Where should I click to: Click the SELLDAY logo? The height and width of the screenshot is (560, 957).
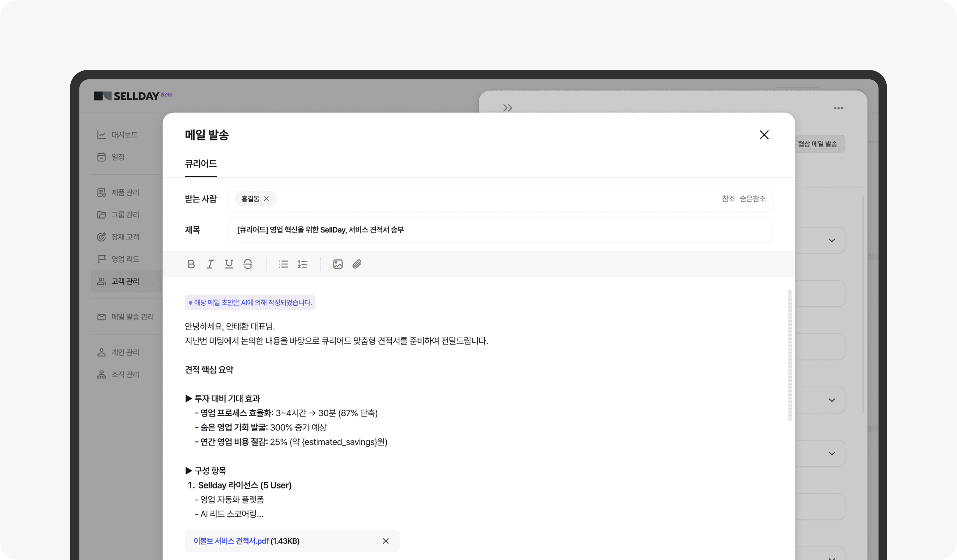pos(133,96)
